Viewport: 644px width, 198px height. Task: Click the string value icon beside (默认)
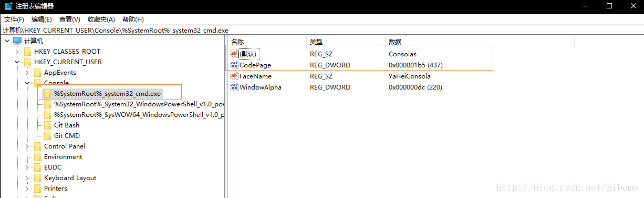tap(234, 54)
